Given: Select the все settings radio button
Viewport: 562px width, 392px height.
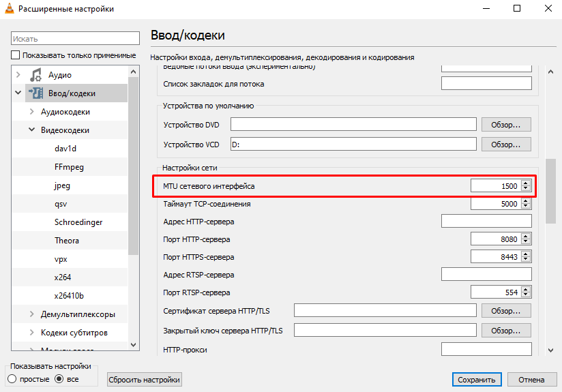Looking at the screenshot, I should (59, 379).
